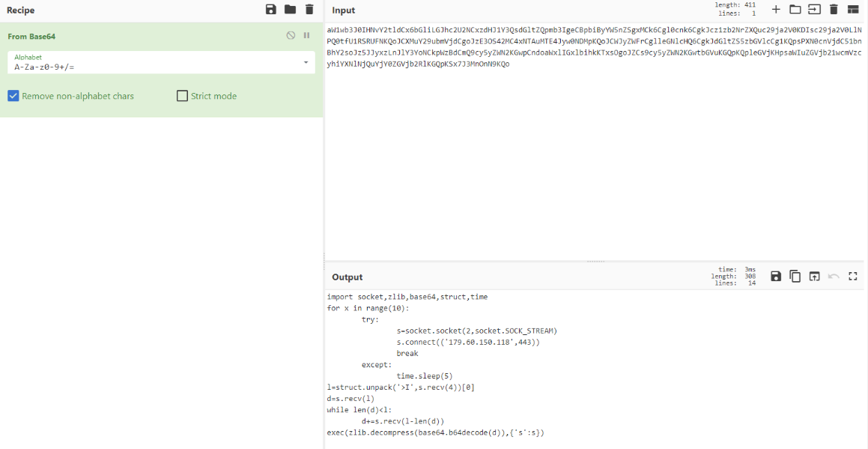Undo output switch icon
The height and width of the screenshot is (449, 868).
[833, 276]
